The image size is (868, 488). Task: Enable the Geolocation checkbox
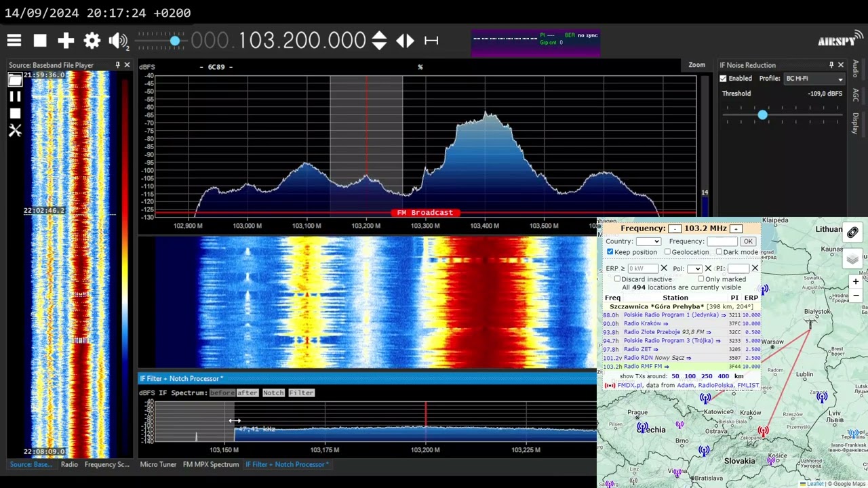(x=667, y=252)
